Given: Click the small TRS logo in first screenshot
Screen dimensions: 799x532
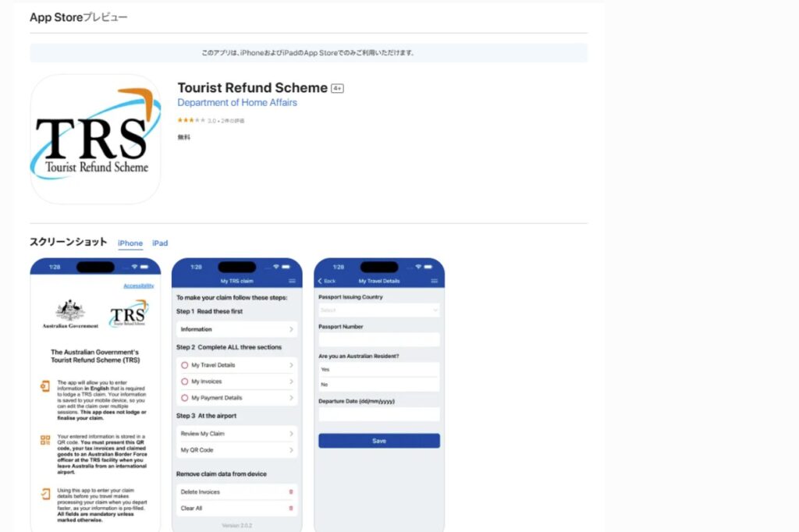Looking at the screenshot, I should tap(129, 314).
